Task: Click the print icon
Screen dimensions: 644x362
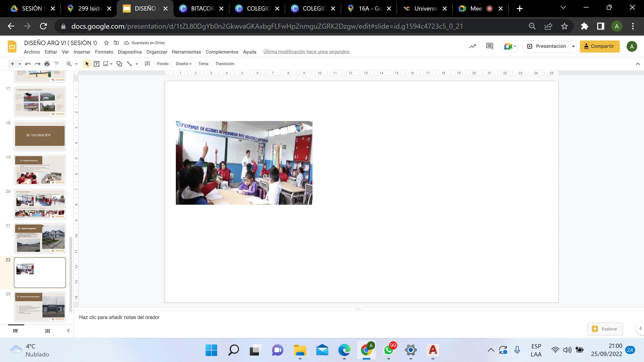Action: pyautogui.click(x=47, y=64)
